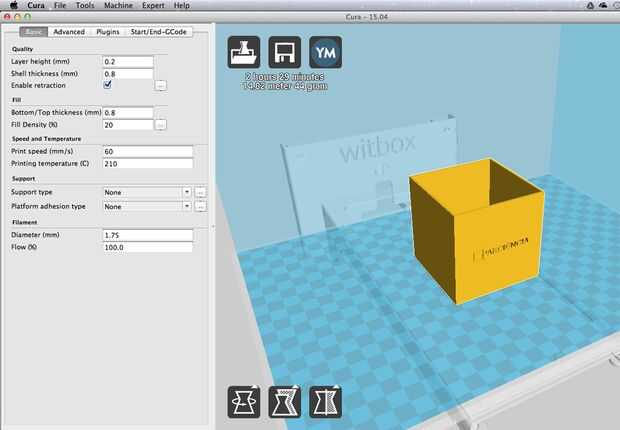This screenshot has height=430, width=620.
Task: Select the Rotate tool icon
Action: 244,402
